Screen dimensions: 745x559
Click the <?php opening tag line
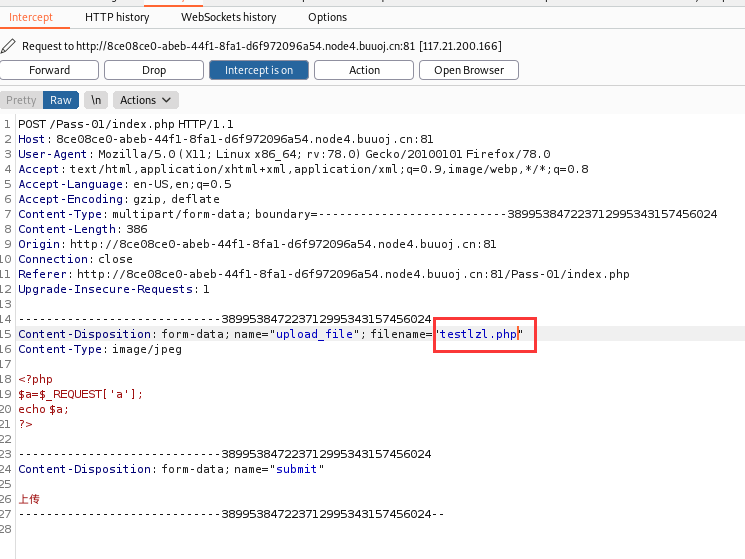point(36,379)
